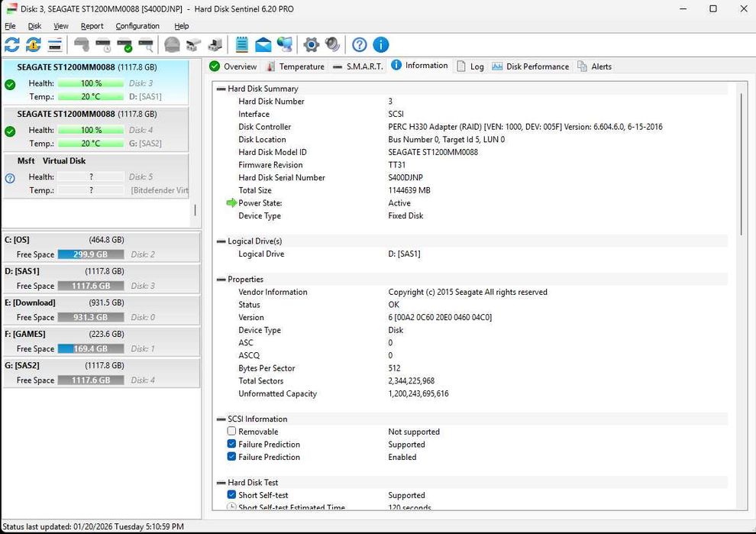The width and height of the screenshot is (756, 534).
Task: Click the status bar last updated text
Action: click(x=93, y=526)
